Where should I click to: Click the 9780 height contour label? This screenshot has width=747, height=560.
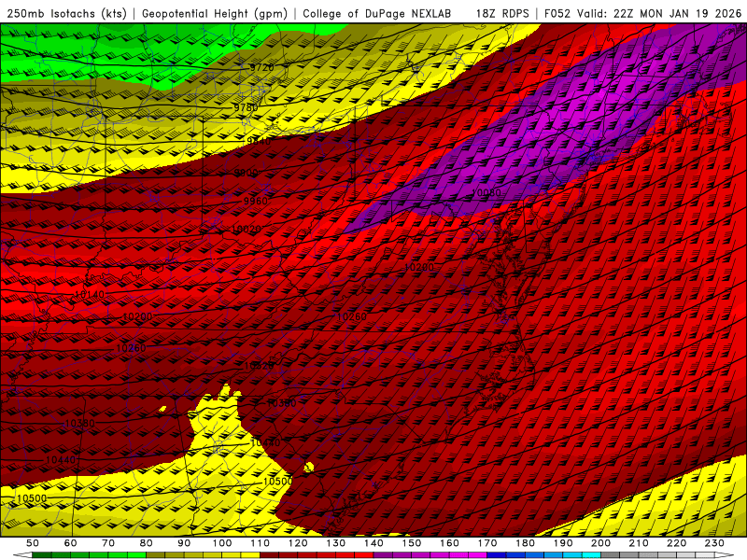click(x=246, y=107)
